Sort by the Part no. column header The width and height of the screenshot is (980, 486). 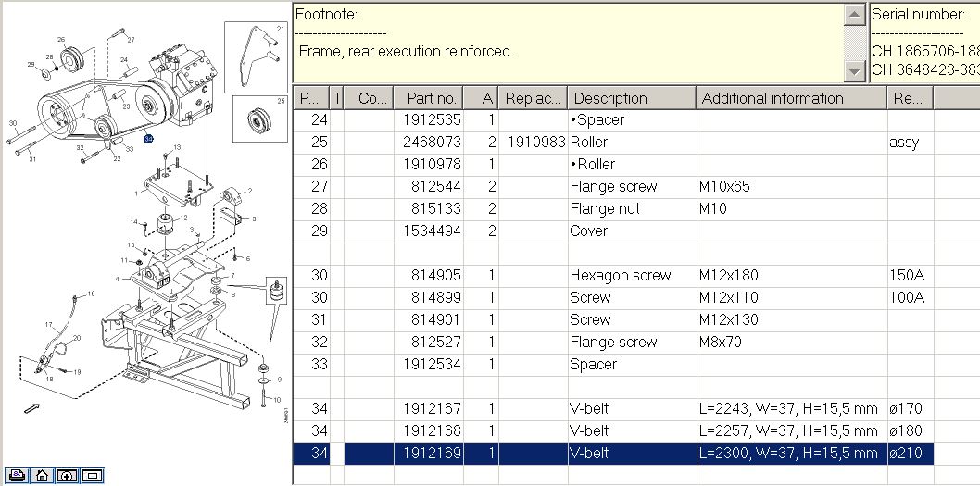click(429, 98)
